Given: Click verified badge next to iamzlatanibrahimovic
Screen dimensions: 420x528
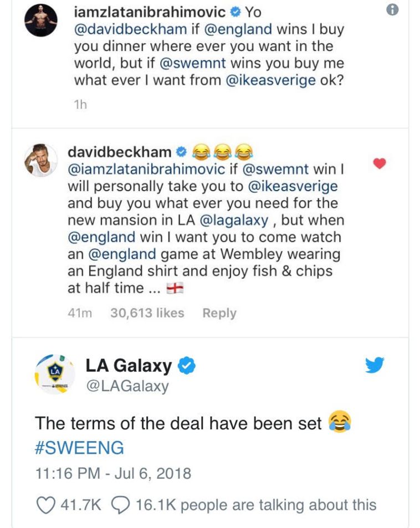Looking at the screenshot, I should click(234, 11).
